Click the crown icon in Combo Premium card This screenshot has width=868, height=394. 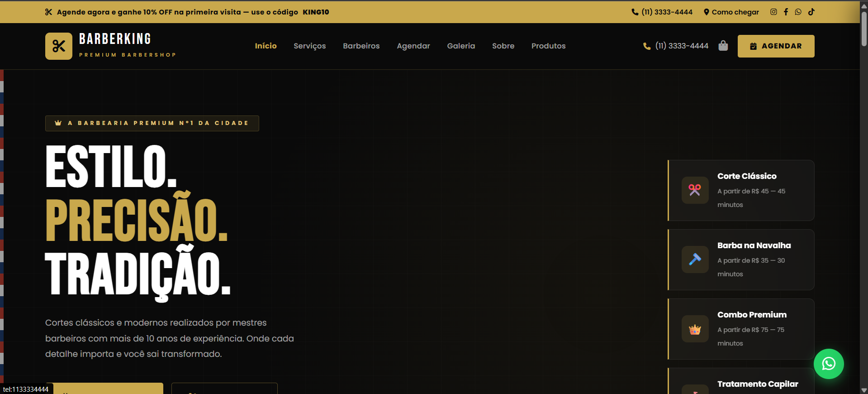[695, 329]
